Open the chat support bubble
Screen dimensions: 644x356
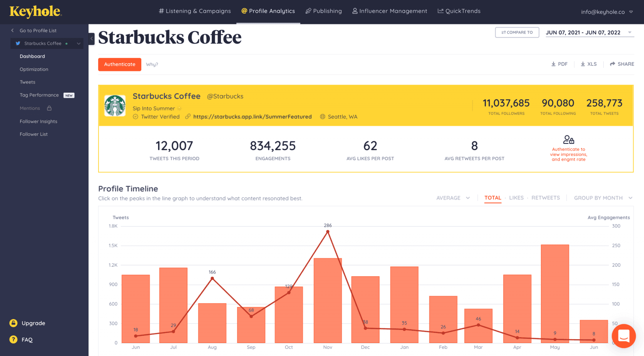tap(623, 336)
